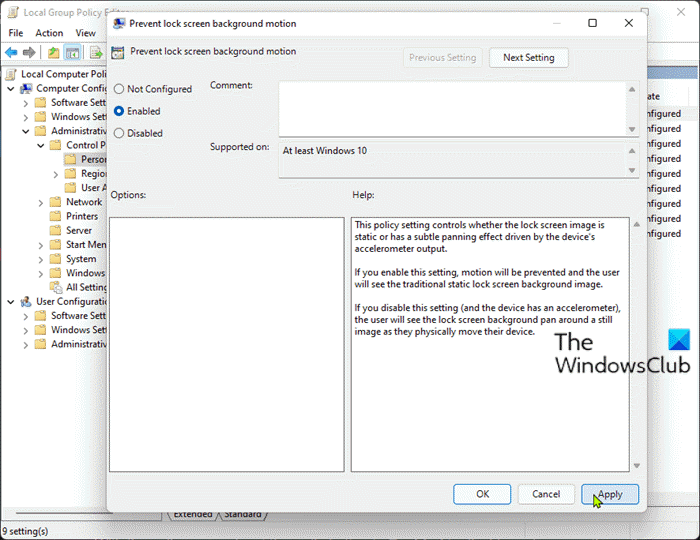
Task: Collapse Administrative Templates under Computer Configuration
Action: tap(25, 131)
